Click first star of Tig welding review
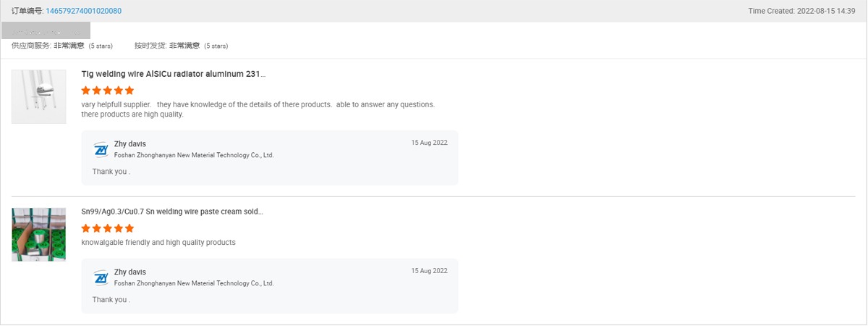The image size is (868, 326). 86,91
